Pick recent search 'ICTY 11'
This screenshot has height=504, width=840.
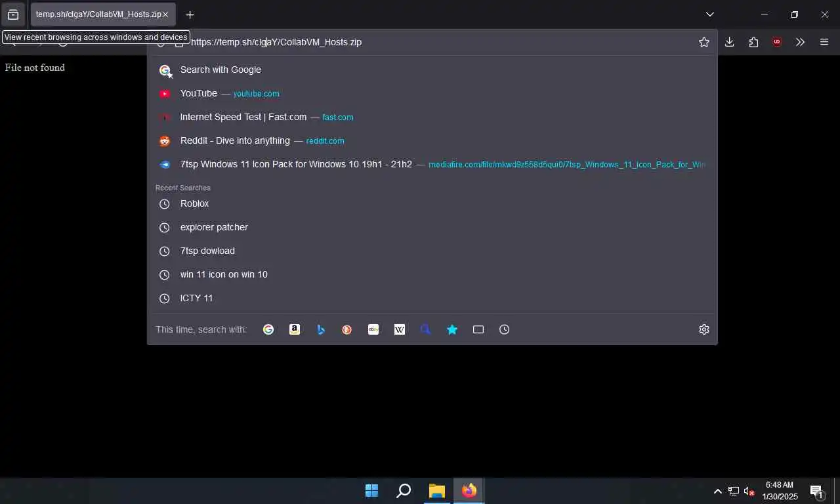tap(432, 298)
